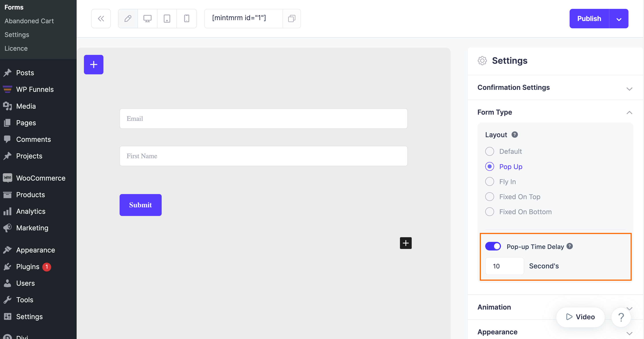Click the Publish dropdown arrow

click(619, 18)
